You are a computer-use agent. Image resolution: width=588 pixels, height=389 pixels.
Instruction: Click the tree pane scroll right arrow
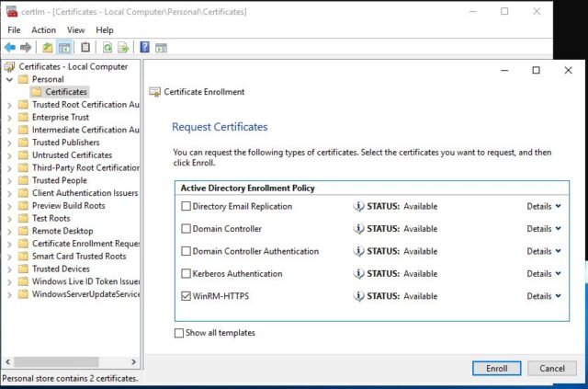133,362
